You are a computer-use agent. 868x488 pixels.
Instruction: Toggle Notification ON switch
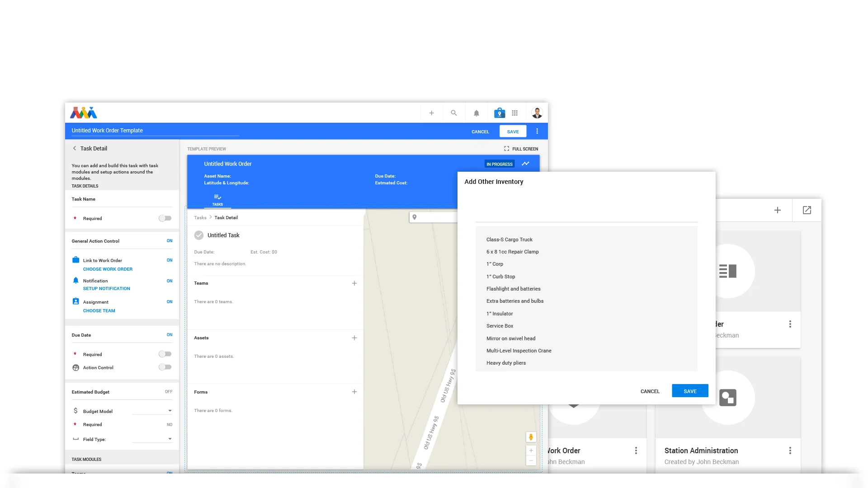[x=170, y=281]
